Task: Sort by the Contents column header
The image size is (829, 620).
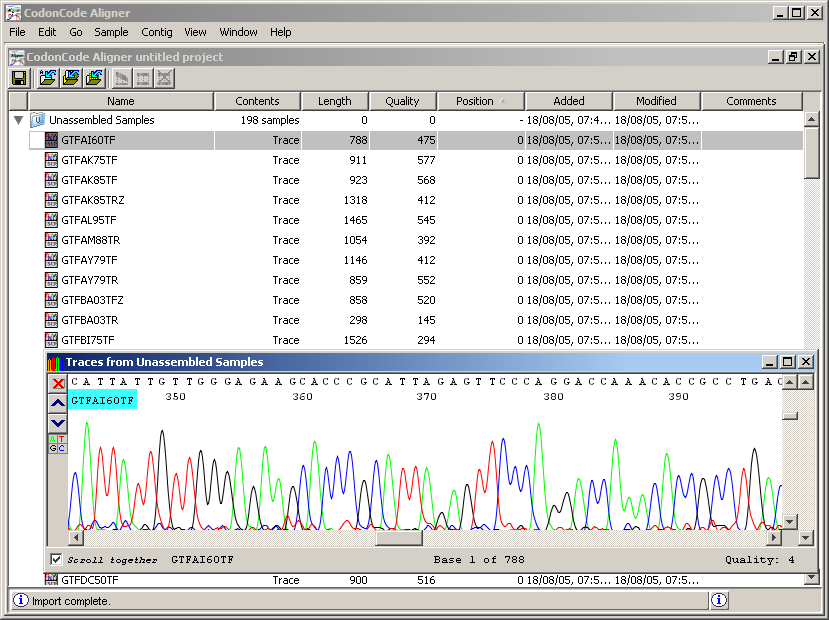Action: click(x=257, y=101)
